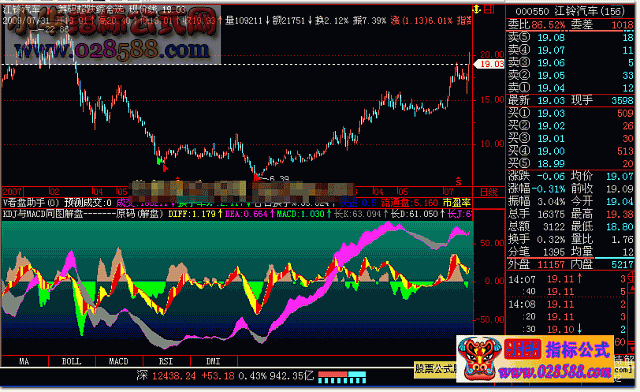Image resolution: width=640 pixels, height=392 pixels.
Task: Click the green buy signal marker on the candlesticks
Action: point(160,160)
